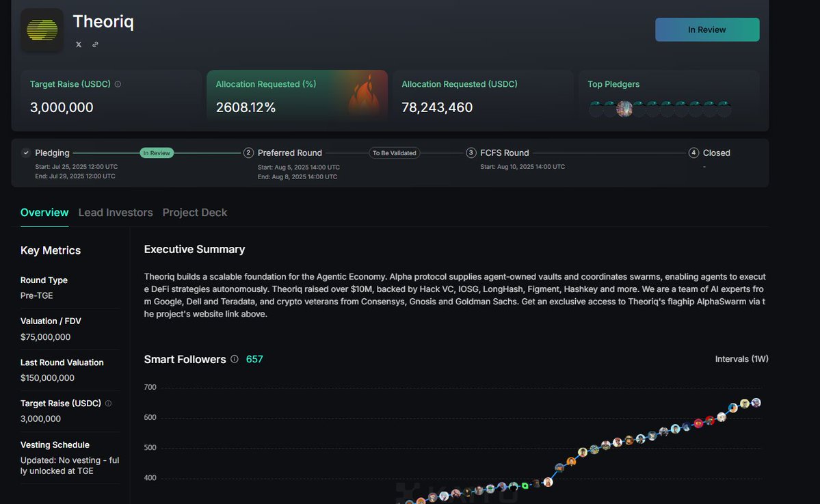Open the Project Deck tab
The height and width of the screenshot is (504, 820).
tap(194, 212)
